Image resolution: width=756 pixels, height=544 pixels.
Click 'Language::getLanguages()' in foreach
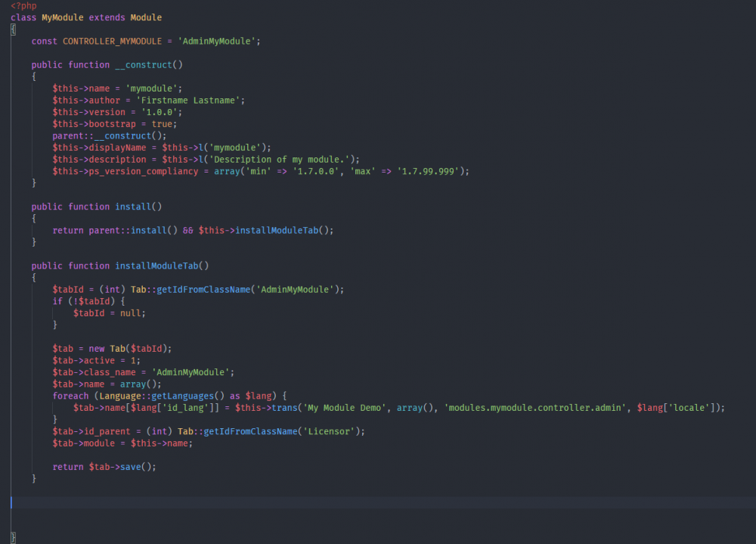point(162,396)
